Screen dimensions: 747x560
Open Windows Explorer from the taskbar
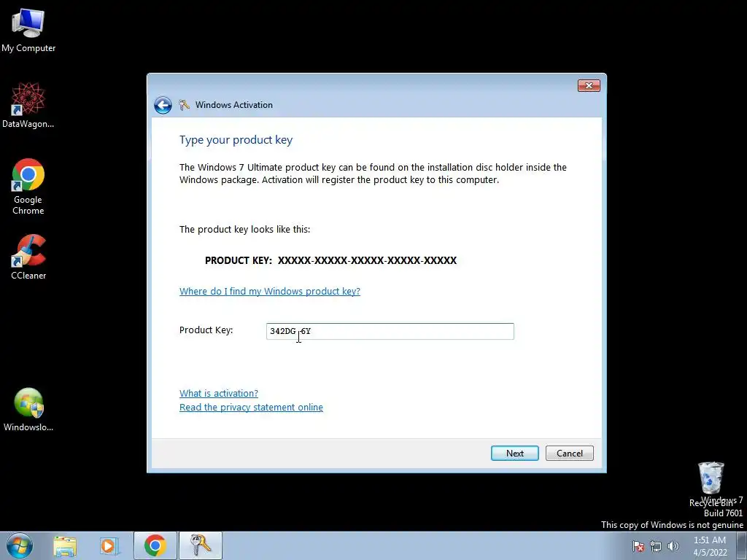pos(65,545)
